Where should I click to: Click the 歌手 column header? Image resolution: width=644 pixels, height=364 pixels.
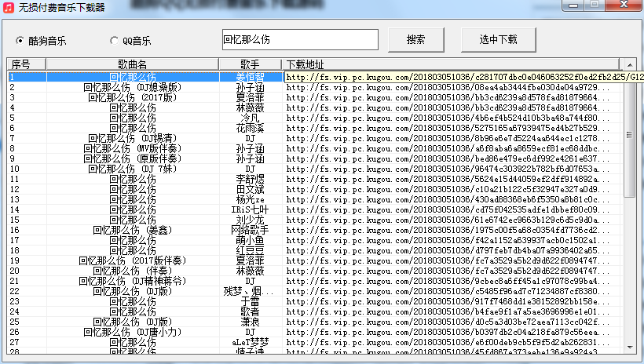pos(250,64)
